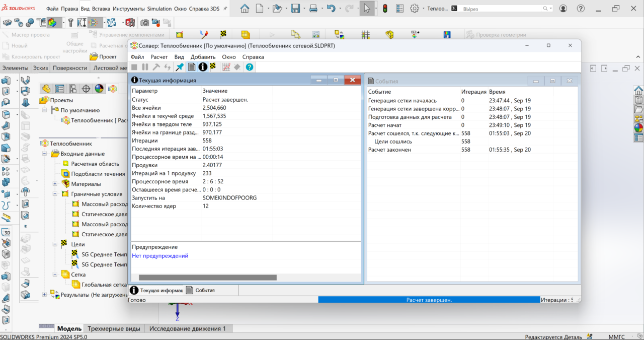The width and height of the screenshot is (644, 340).
Task: Click the Home icon in SOLIDWORKS toolbar
Action: coord(245,8)
